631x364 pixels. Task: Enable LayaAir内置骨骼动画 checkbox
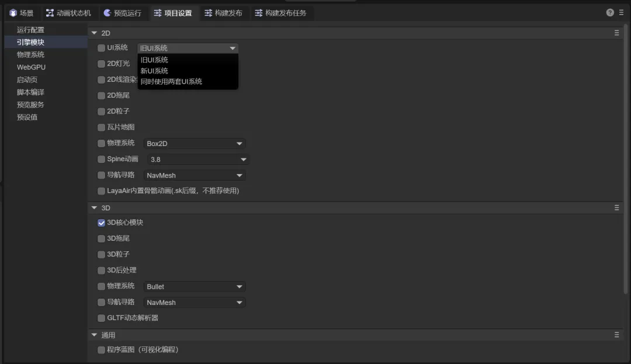[x=102, y=191]
